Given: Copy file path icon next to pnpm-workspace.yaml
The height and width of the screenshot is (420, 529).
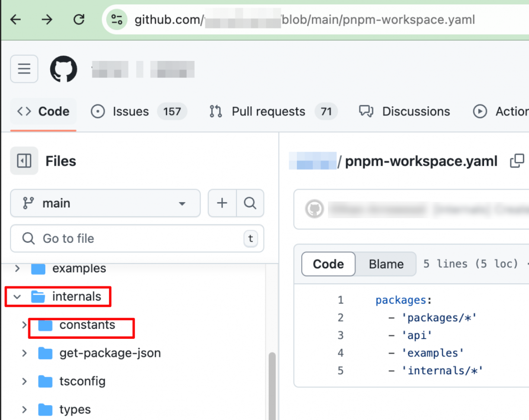Looking at the screenshot, I should pos(517,161).
